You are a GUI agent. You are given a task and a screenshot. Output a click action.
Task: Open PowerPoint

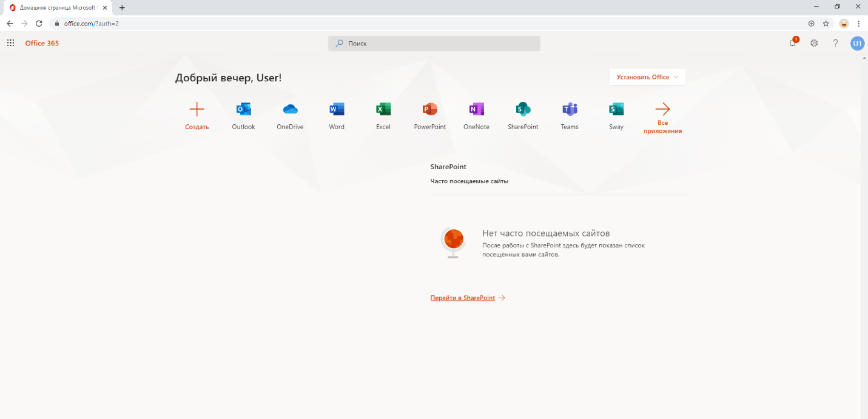(x=430, y=109)
